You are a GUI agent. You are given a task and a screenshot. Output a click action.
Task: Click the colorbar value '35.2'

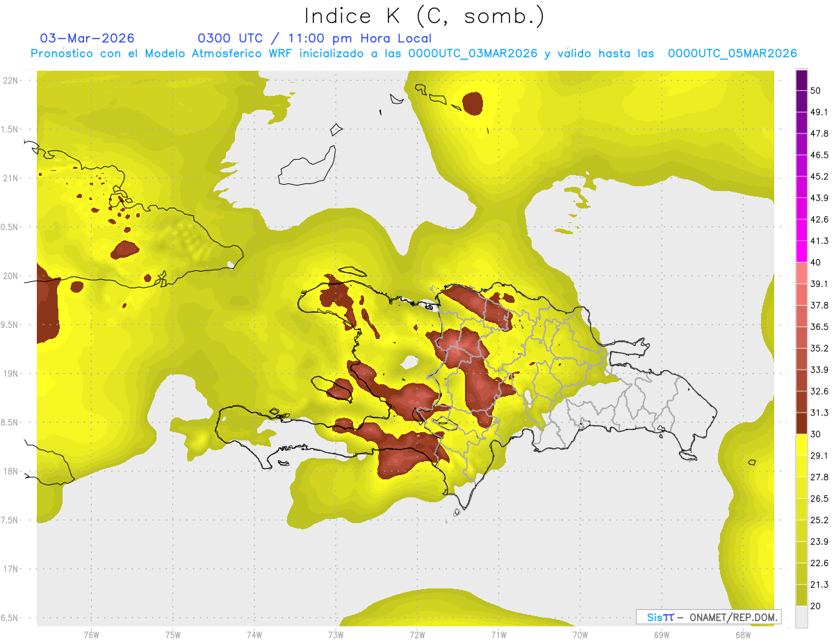pos(819,348)
